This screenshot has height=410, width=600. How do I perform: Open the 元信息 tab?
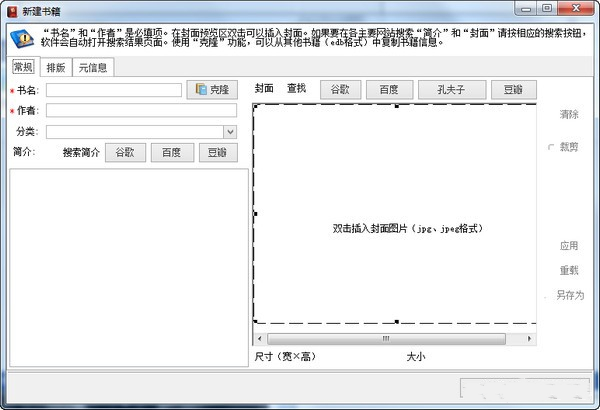pos(93,68)
